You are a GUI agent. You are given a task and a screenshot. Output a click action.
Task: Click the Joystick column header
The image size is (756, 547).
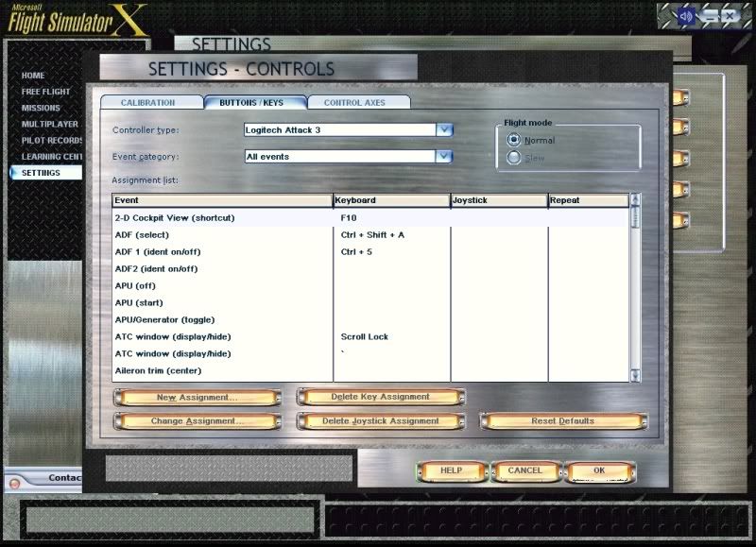[x=499, y=200]
